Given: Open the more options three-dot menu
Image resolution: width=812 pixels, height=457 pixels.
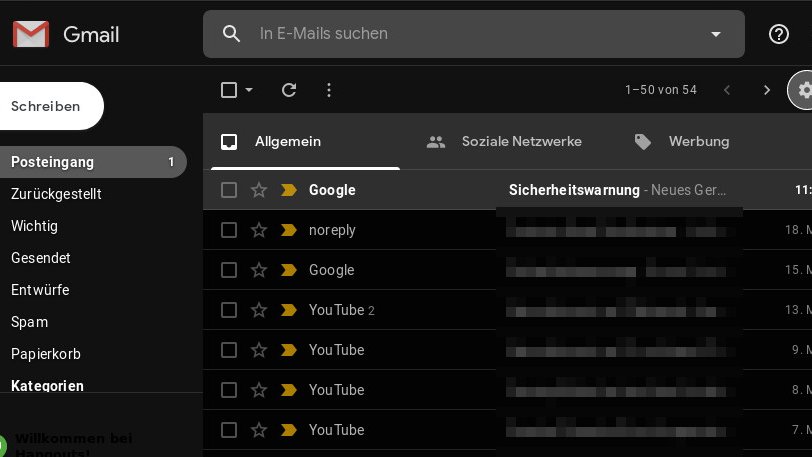Looking at the screenshot, I should click(329, 90).
